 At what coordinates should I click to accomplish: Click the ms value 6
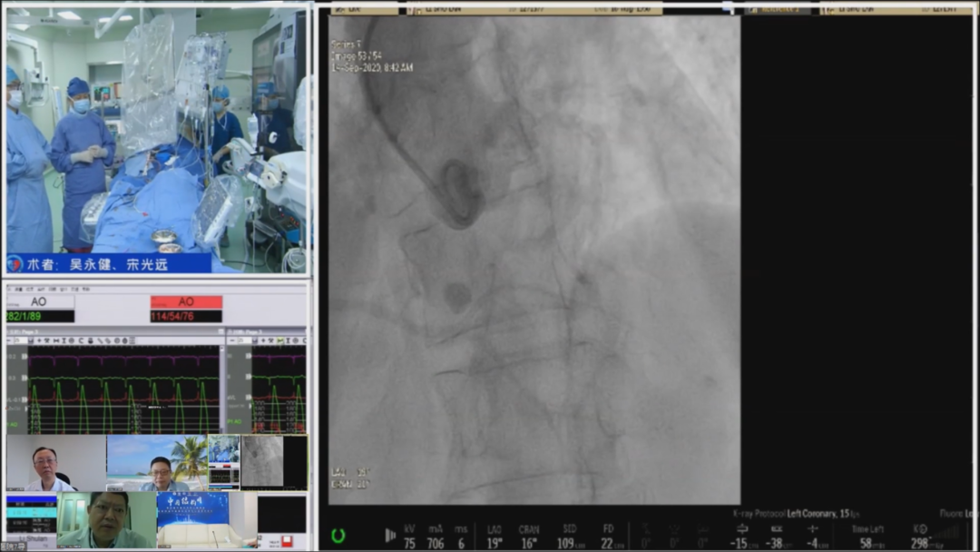pos(461,543)
